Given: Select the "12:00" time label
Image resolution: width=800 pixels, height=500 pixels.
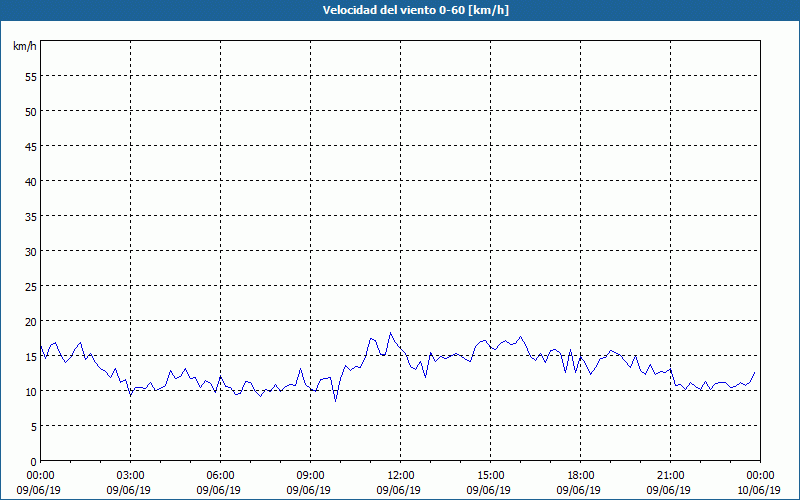Looking at the screenshot, I should [x=401, y=476].
